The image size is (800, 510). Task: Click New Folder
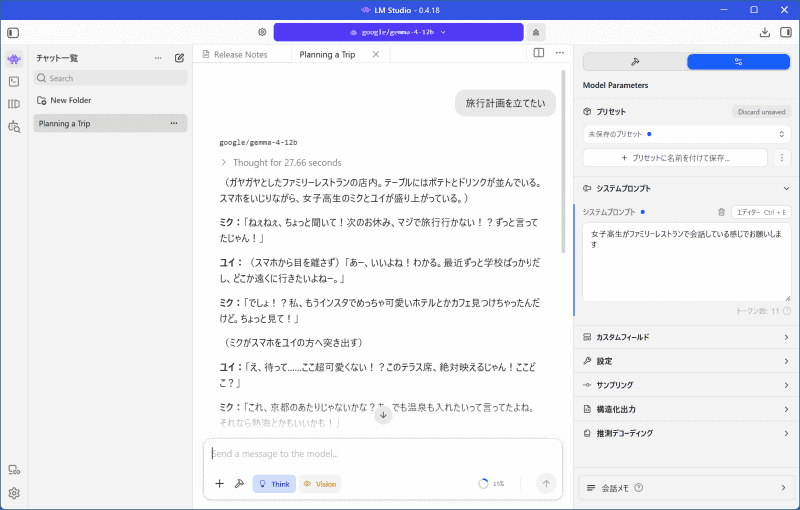point(64,100)
